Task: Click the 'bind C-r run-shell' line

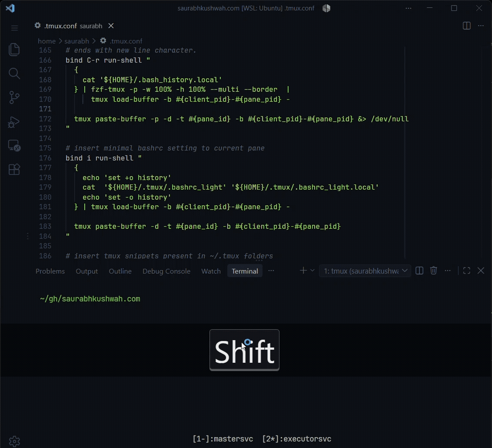Action: pos(108,60)
